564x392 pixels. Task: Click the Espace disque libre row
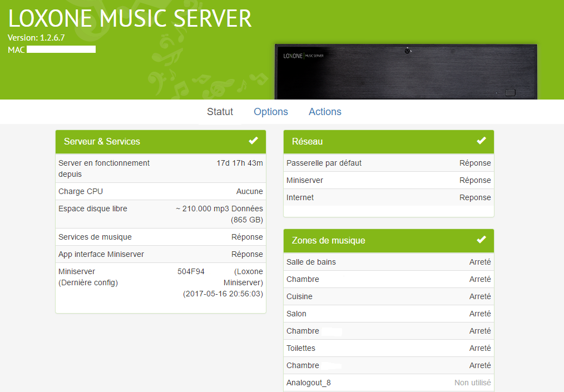click(x=160, y=214)
